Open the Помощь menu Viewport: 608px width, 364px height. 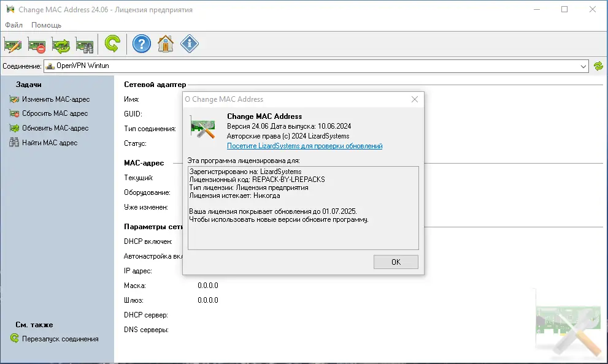pos(46,25)
